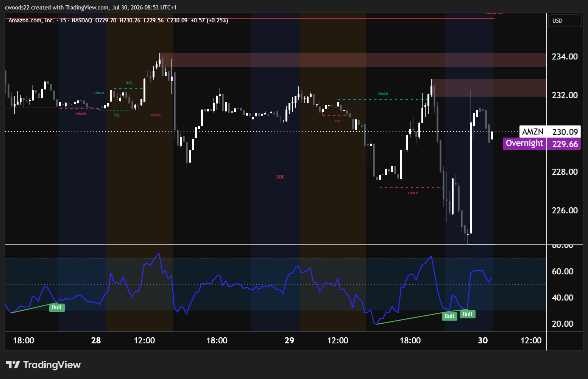
Task: Select the upper red supply zone near 234
Action: pos(353,60)
